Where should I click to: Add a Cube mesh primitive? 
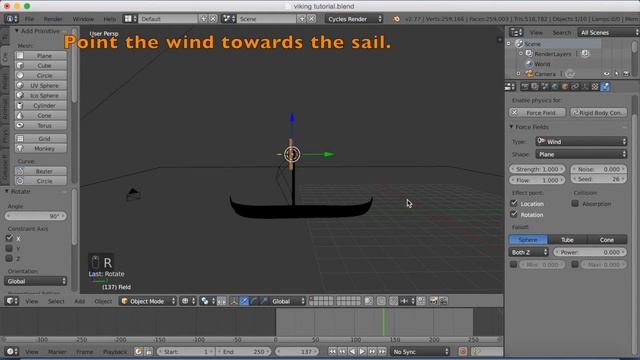click(41, 65)
